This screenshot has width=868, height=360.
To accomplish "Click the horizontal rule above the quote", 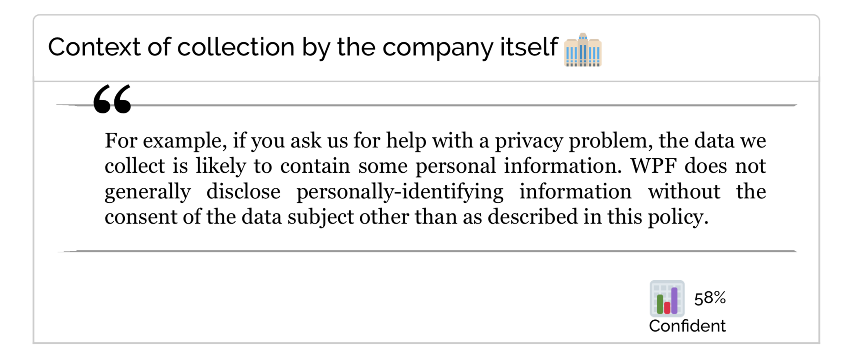I will point(427,105).
